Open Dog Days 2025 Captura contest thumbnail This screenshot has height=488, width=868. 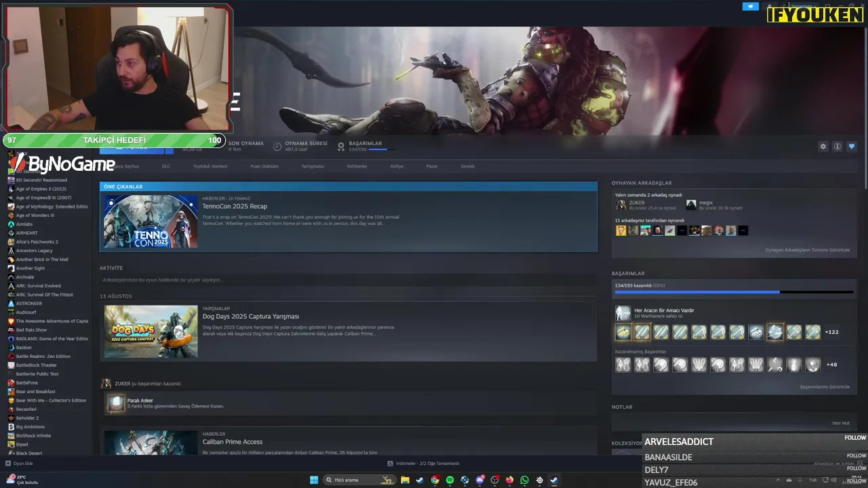point(151,331)
